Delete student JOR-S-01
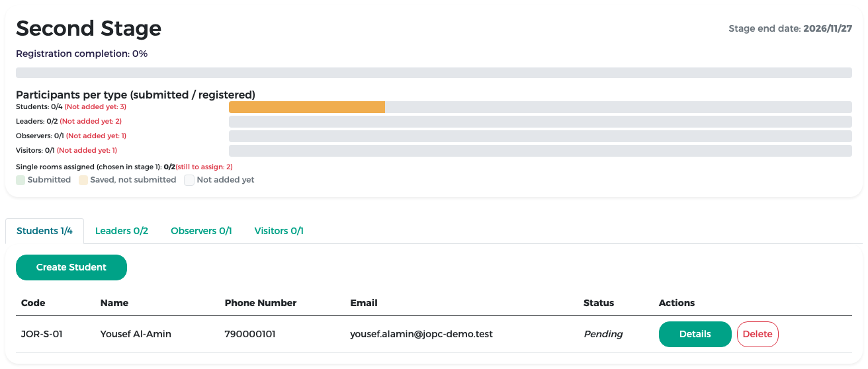 tap(758, 334)
